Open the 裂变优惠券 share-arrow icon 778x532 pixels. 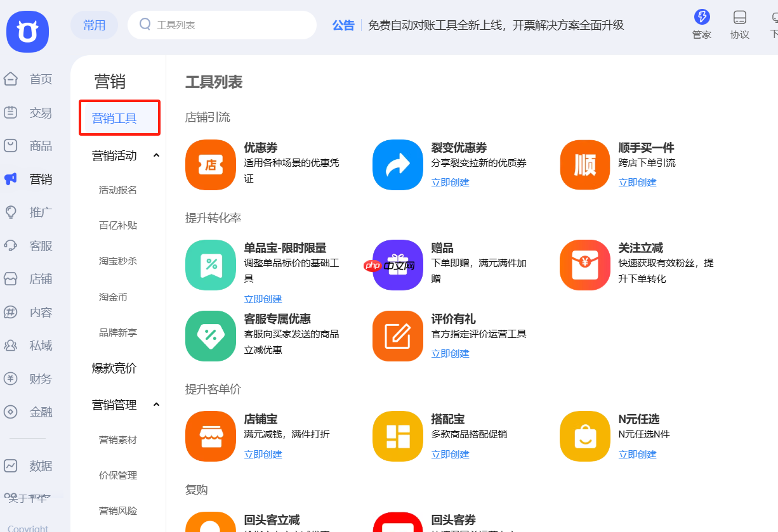tap(397, 165)
